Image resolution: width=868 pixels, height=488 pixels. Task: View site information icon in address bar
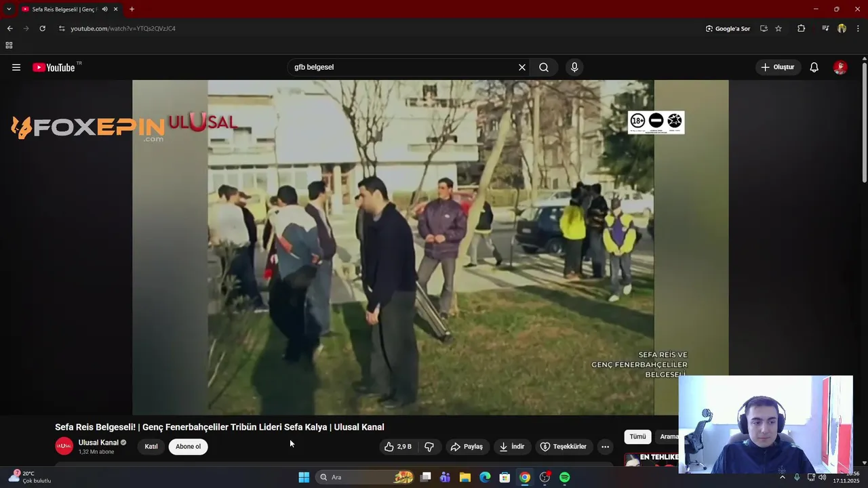tap(62, 28)
